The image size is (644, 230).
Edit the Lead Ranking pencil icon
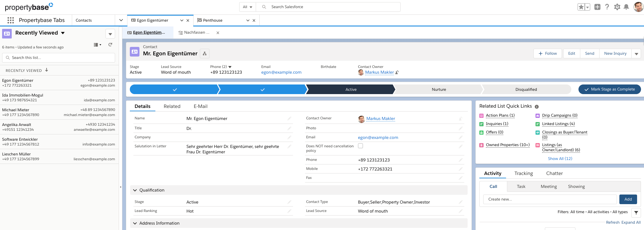(x=289, y=211)
